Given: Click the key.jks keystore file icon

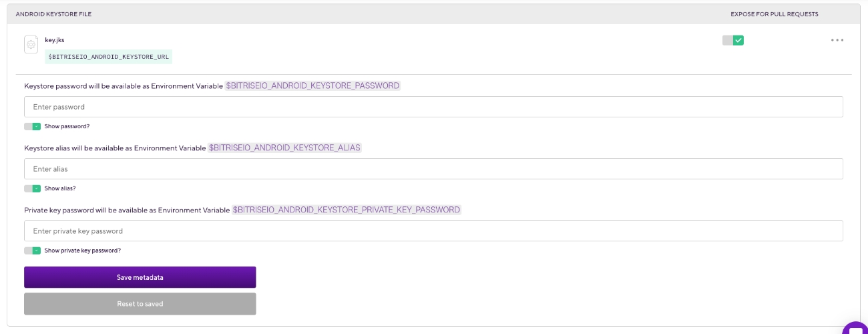Looking at the screenshot, I should tap(31, 44).
